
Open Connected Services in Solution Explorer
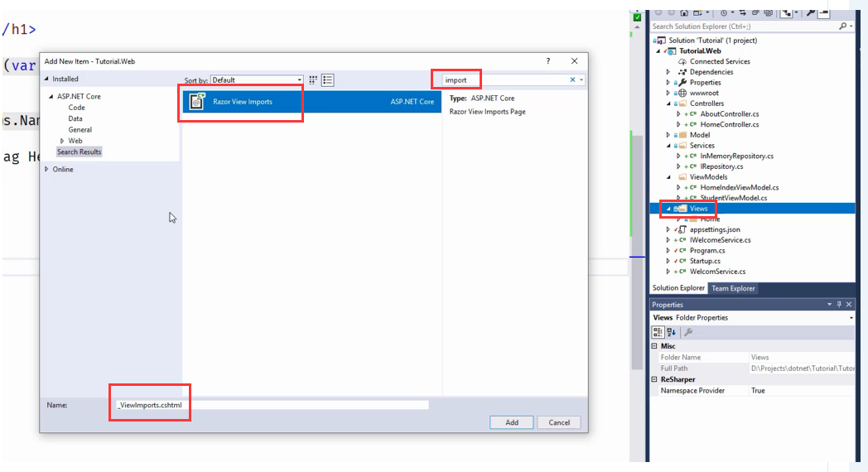pyautogui.click(x=720, y=61)
